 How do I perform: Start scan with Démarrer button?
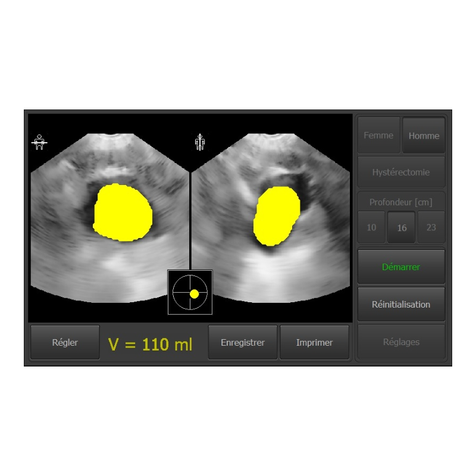point(401,267)
